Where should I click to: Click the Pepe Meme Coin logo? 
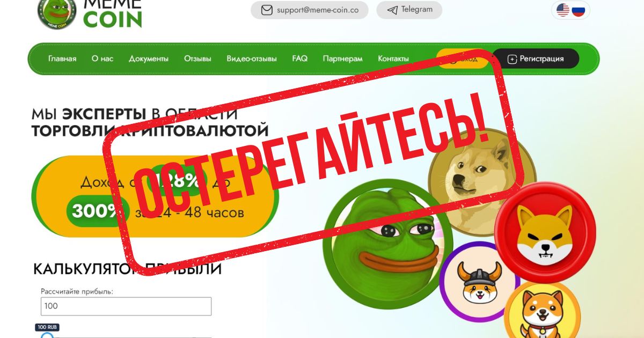(x=57, y=13)
